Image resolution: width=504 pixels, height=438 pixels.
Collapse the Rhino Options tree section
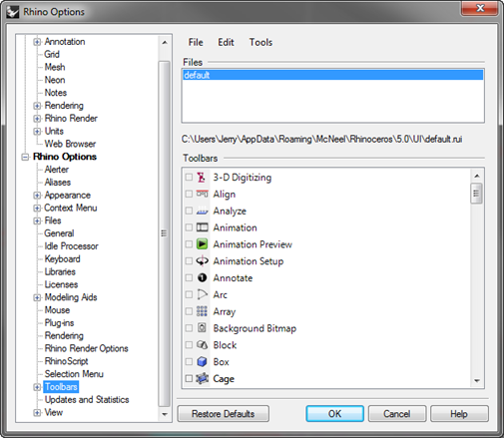pos(25,157)
